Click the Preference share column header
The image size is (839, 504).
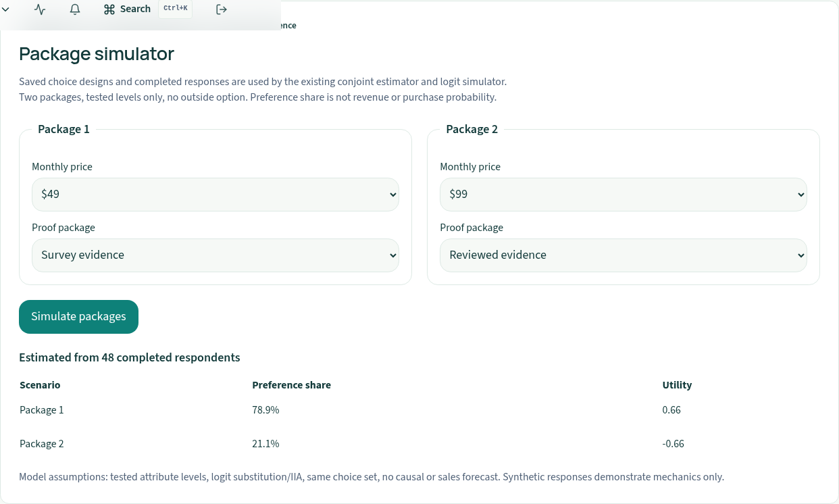pyautogui.click(x=291, y=385)
